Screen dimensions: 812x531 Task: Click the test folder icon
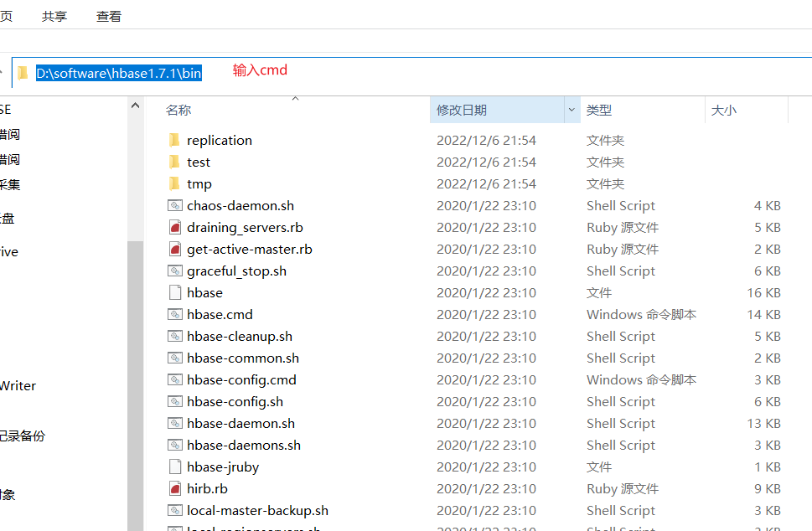pyautogui.click(x=174, y=162)
